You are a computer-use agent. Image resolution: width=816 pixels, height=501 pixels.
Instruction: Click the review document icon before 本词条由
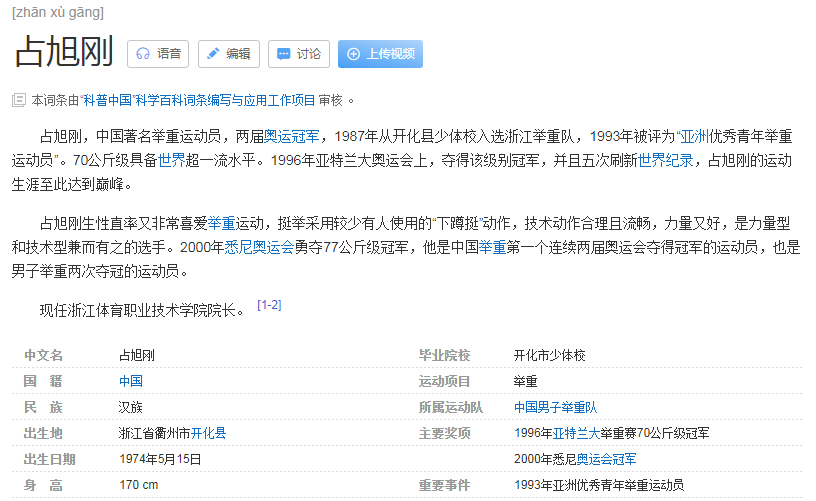click(x=18, y=100)
